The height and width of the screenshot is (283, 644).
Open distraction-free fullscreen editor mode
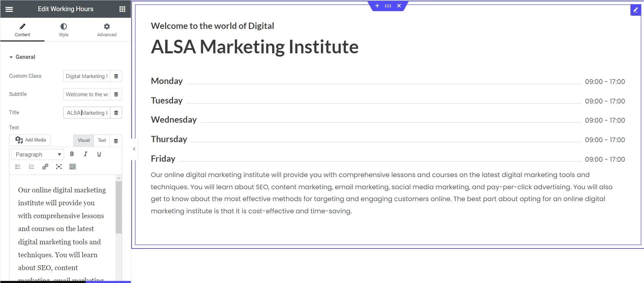click(x=59, y=167)
